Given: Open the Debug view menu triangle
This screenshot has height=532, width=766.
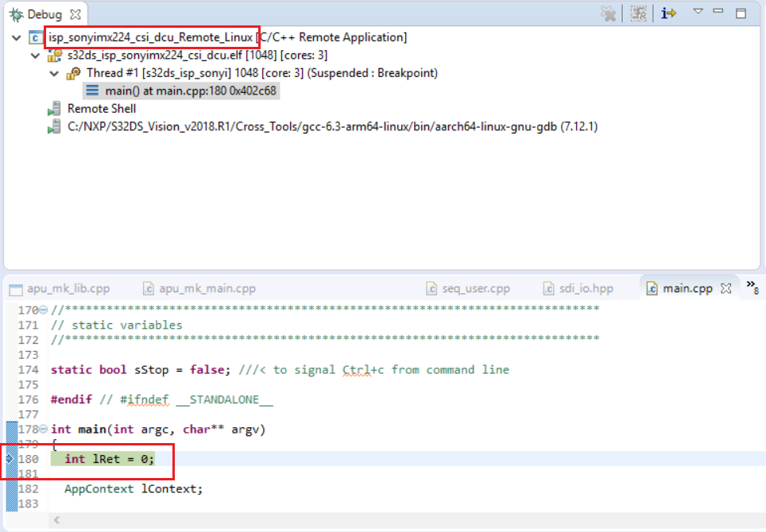Looking at the screenshot, I should coord(698,11).
